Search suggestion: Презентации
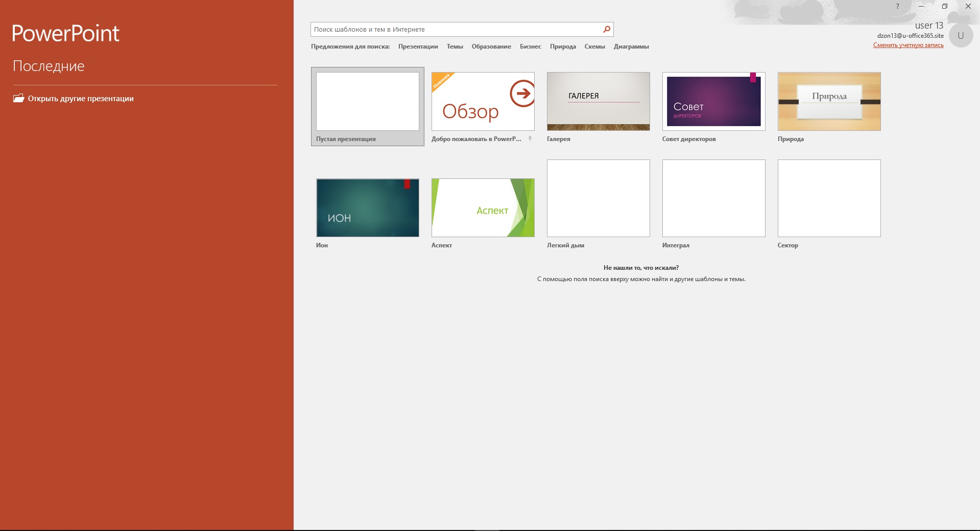Image resolution: width=980 pixels, height=531 pixels. (418, 47)
